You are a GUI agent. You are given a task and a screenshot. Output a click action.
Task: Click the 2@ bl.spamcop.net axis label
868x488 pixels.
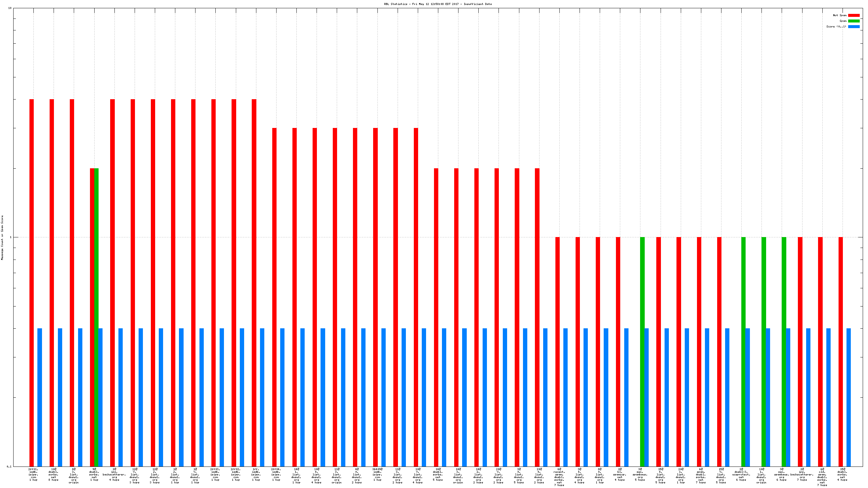pyautogui.click(x=620, y=474)
